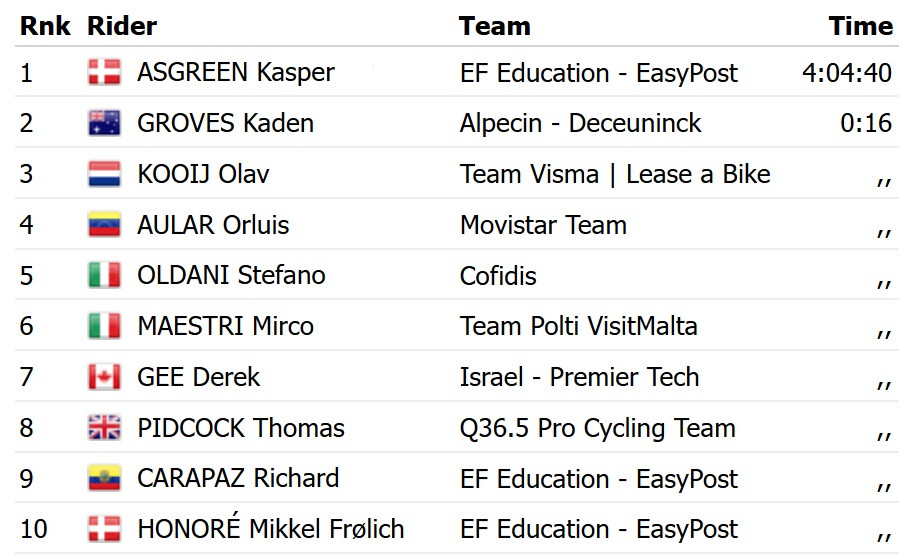Open the Alpecin - Deceuninck team page
The height and width of the screenshot is (554, 903).
pos(580,123)
